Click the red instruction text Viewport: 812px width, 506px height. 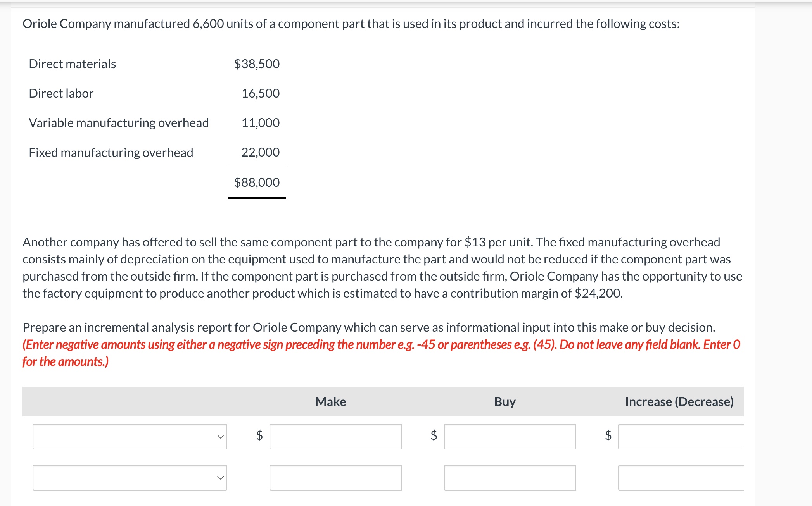pos(380,344)
